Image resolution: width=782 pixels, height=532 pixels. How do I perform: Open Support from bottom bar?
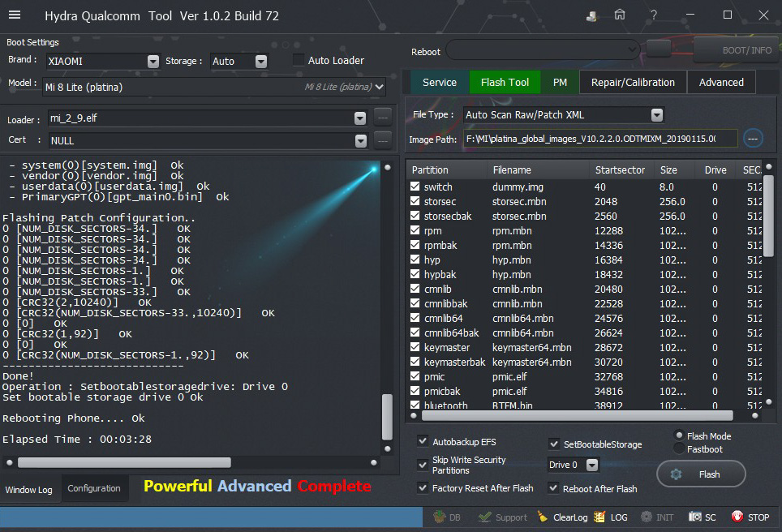502,517
